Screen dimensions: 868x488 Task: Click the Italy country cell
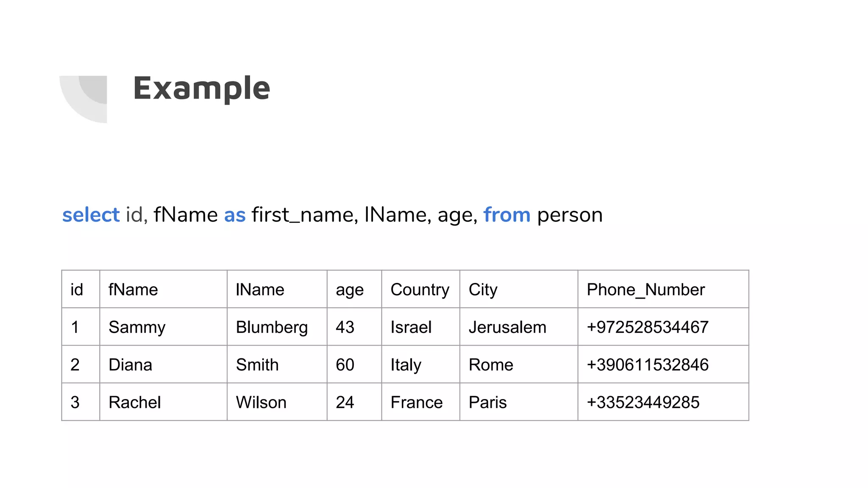(x=406, y=365)
